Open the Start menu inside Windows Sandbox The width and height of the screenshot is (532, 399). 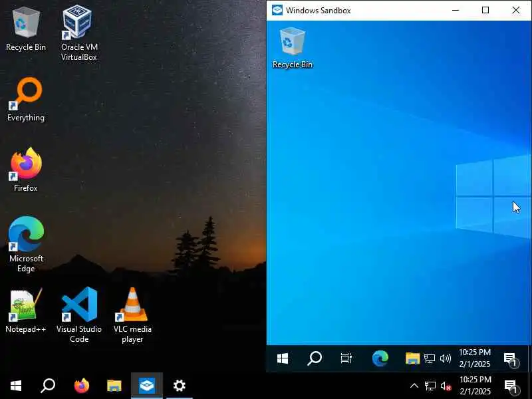tap(282, 358)
